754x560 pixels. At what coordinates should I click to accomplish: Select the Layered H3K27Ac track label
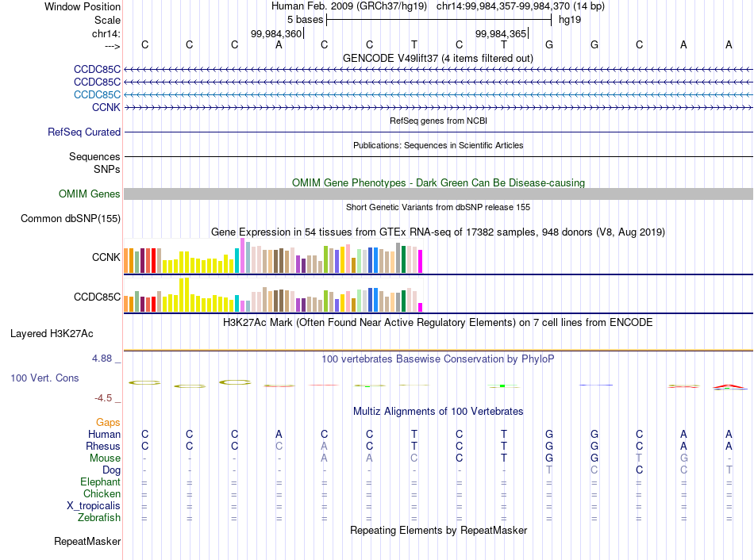click(52, 334)
